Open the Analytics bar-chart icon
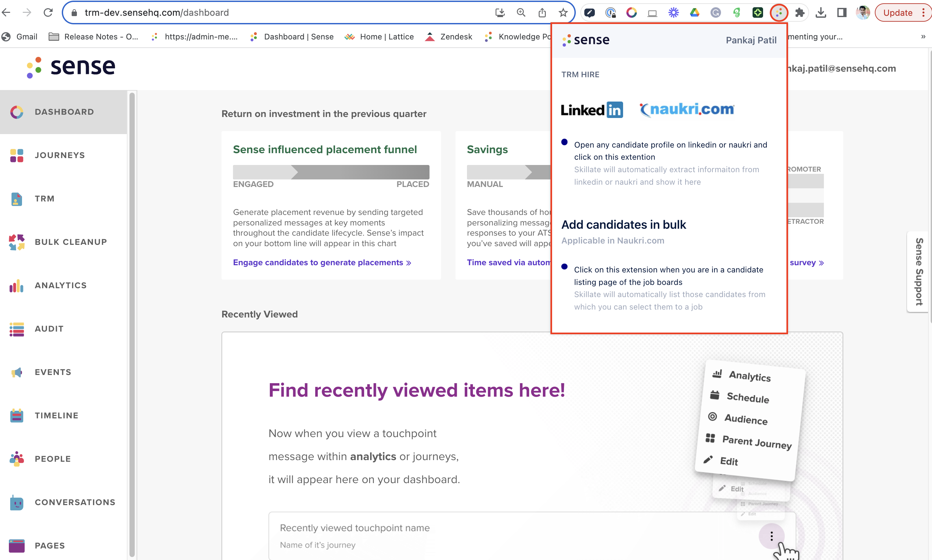 pos(17,286)
